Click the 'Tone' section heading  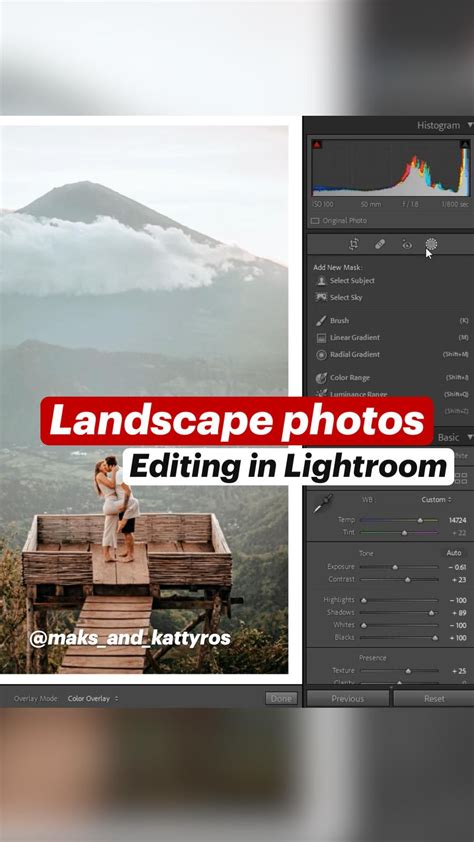coord(366,553)
